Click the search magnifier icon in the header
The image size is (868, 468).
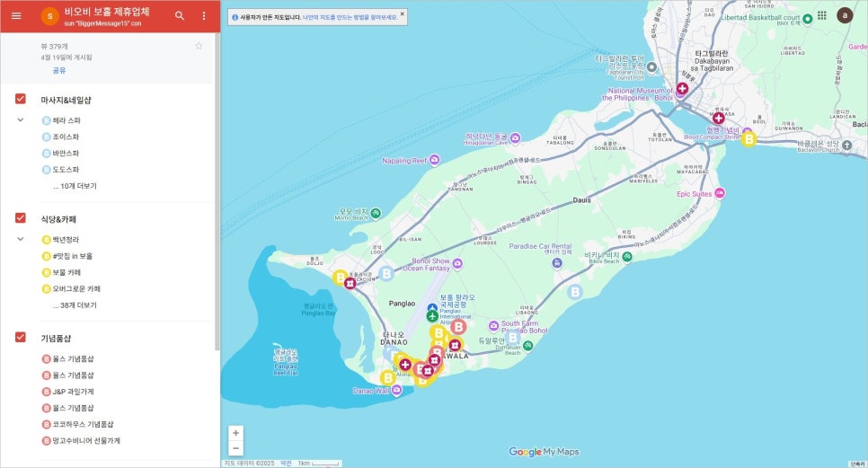180,16
